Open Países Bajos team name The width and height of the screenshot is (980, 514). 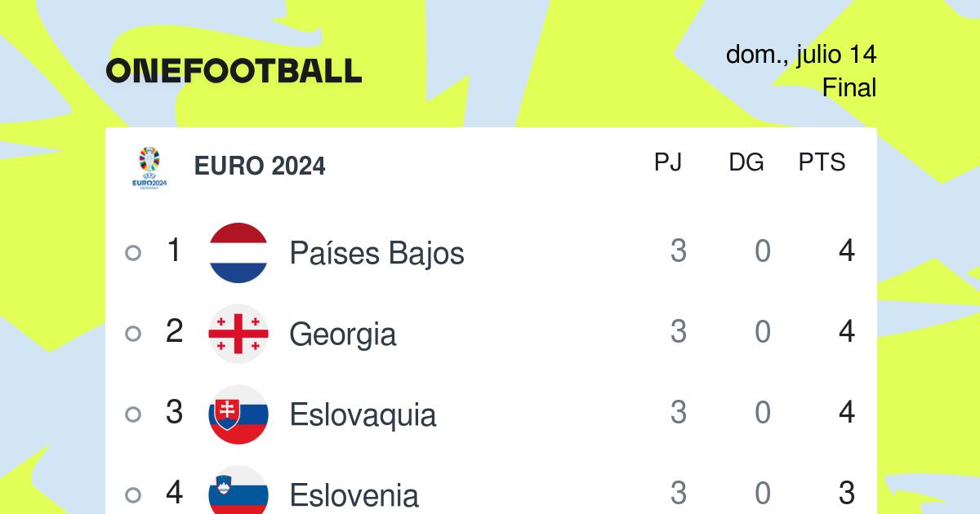pyautogui.click(x=376, y=254)
